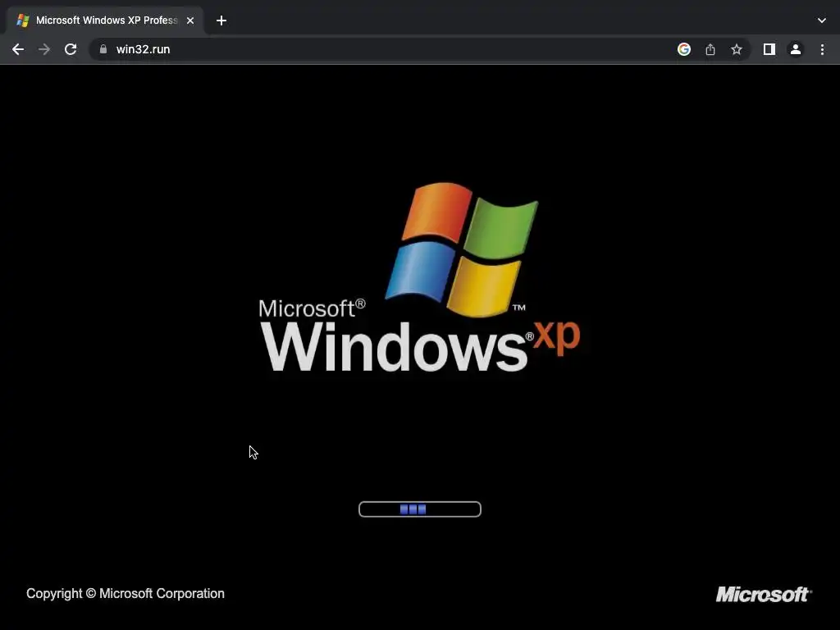Reload the win32.run page

click(71, 49)
